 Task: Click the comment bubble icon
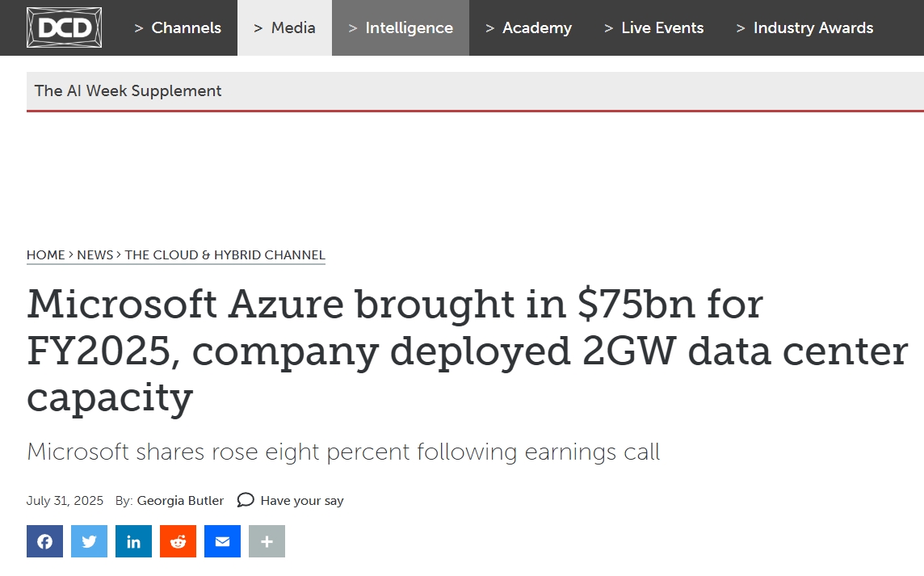tap(246, 501)
